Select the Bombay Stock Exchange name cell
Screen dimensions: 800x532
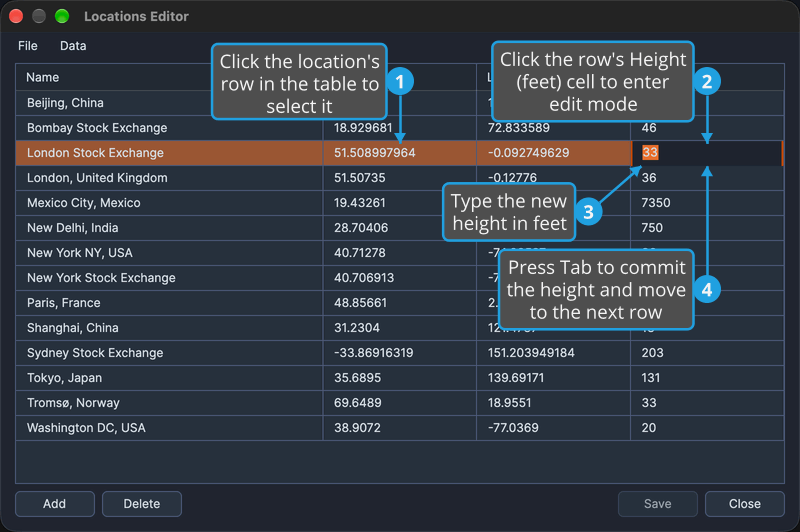pos(169,128)
